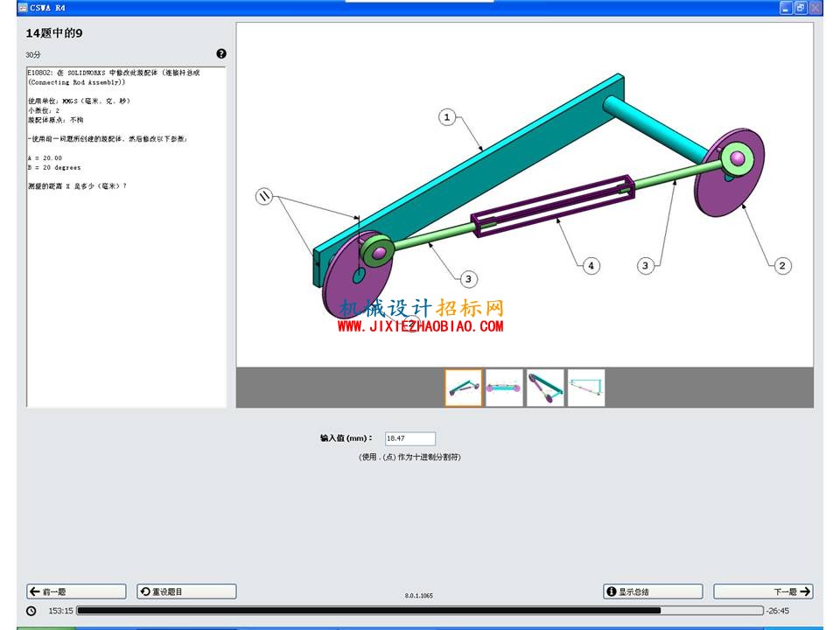Select the fourth dimension sketch thumbnail
The width and height of the screenshot is (840, 630).
pos(586,388)
